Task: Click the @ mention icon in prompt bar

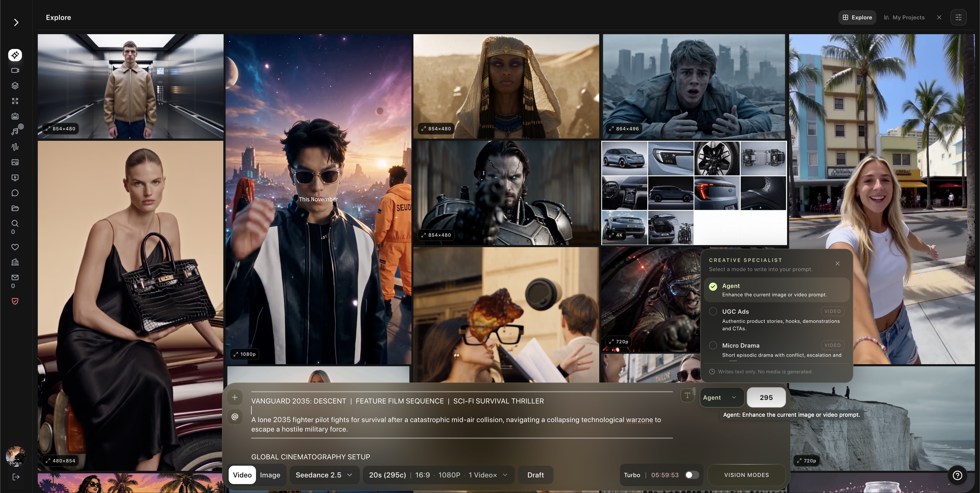Action: tap(235, 417)
